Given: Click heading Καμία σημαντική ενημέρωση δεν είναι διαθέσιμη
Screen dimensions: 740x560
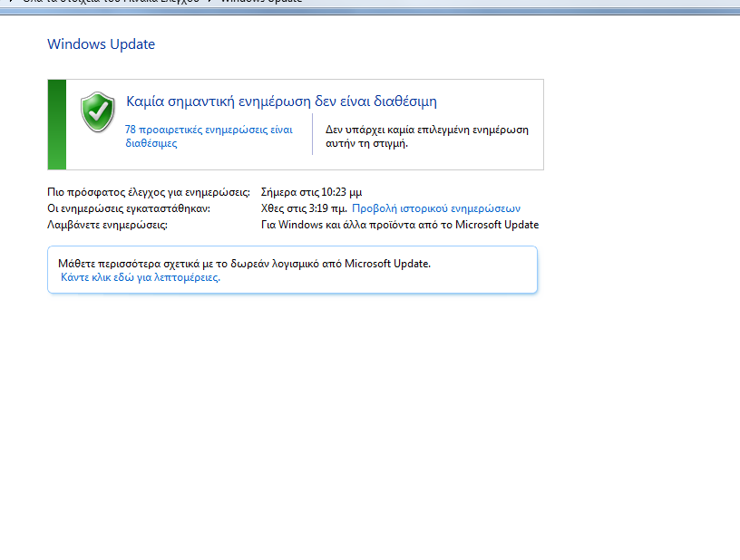Looking at the screenshot, I should (x=282, y=101).
